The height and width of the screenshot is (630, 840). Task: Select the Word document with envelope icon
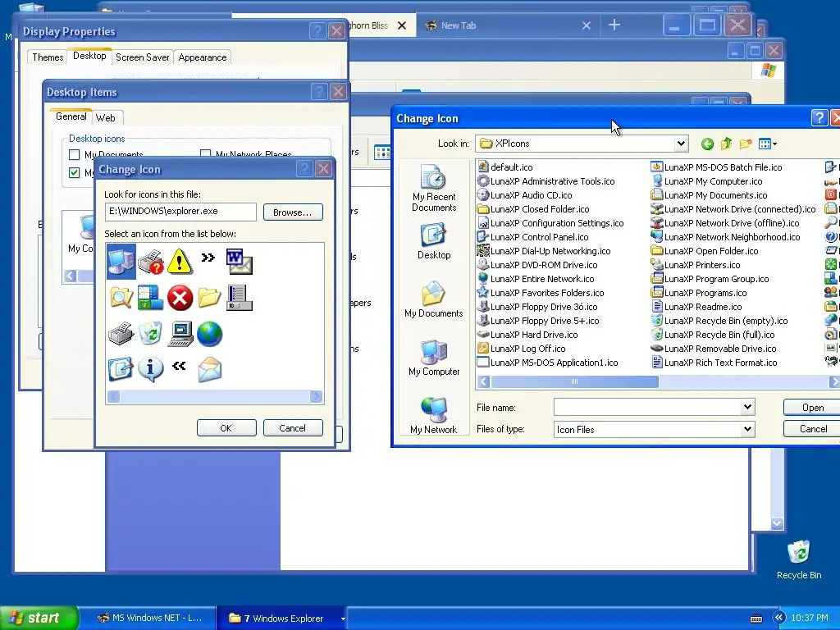[239, 262]
